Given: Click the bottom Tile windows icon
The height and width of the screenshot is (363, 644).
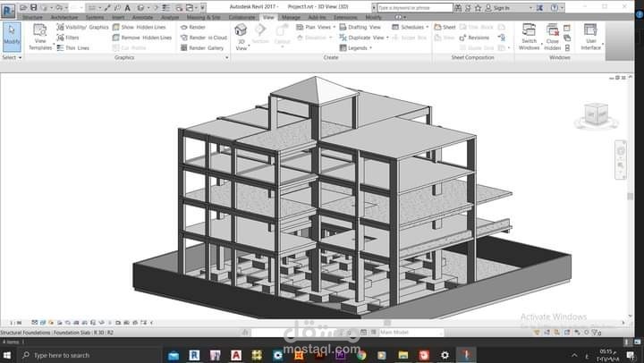Looking at the screenshot, I should [567, 48].
